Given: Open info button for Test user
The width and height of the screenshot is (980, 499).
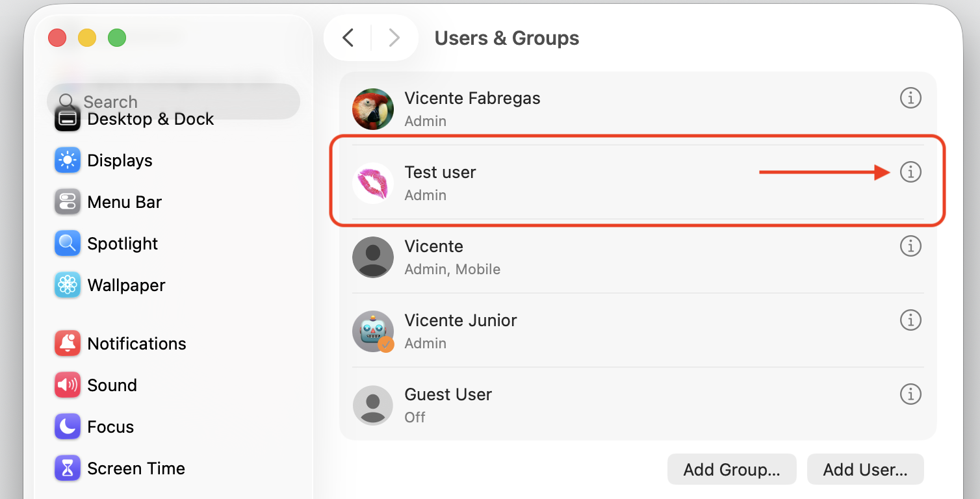Looking at the screenshot, I should 910,172.
